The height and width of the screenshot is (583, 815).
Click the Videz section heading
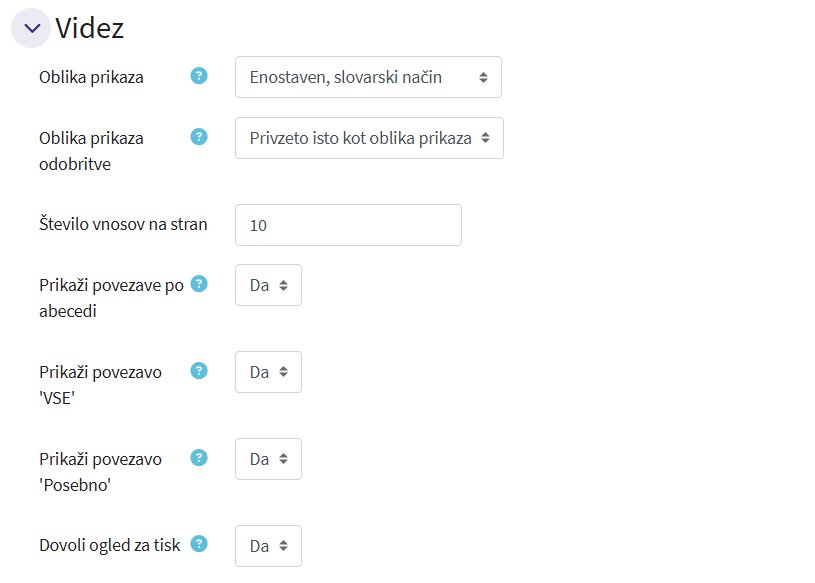89,28
